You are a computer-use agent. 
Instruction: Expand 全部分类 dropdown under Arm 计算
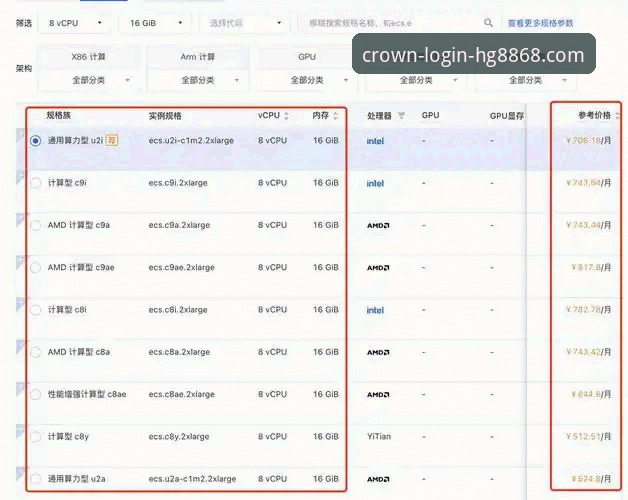click(x=198, y=80)
